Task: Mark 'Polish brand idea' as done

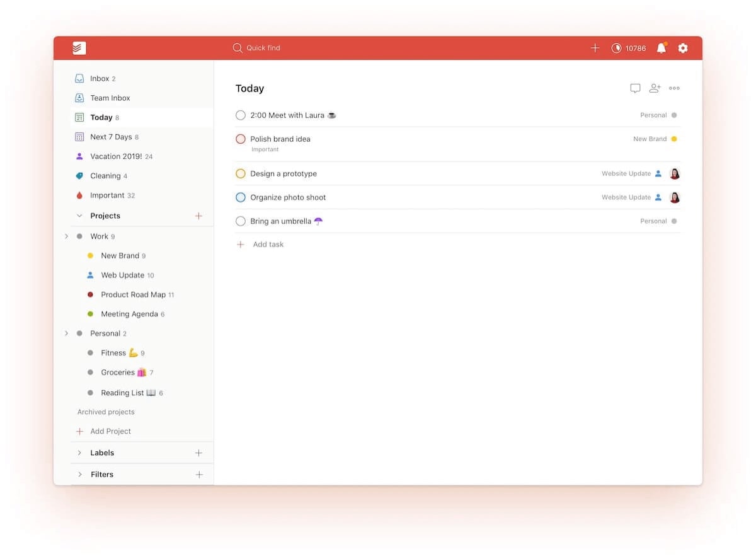Action: [240, 139]
